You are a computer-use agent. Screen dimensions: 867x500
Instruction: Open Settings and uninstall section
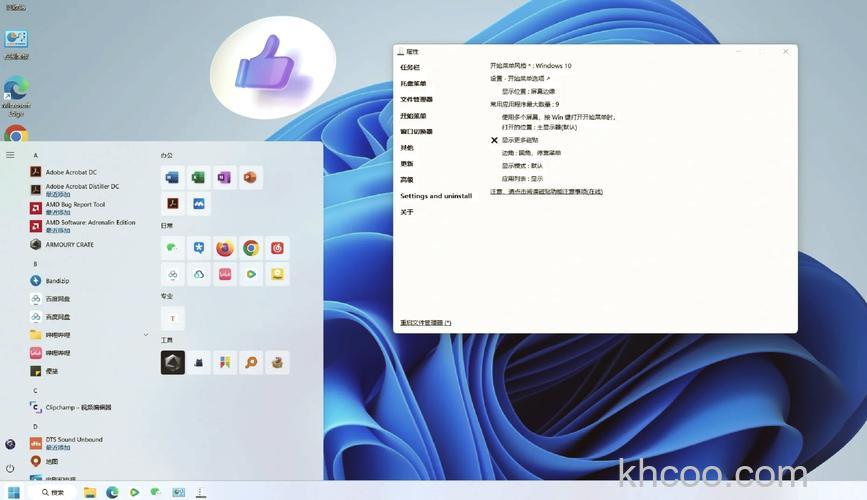coord(436,196)
